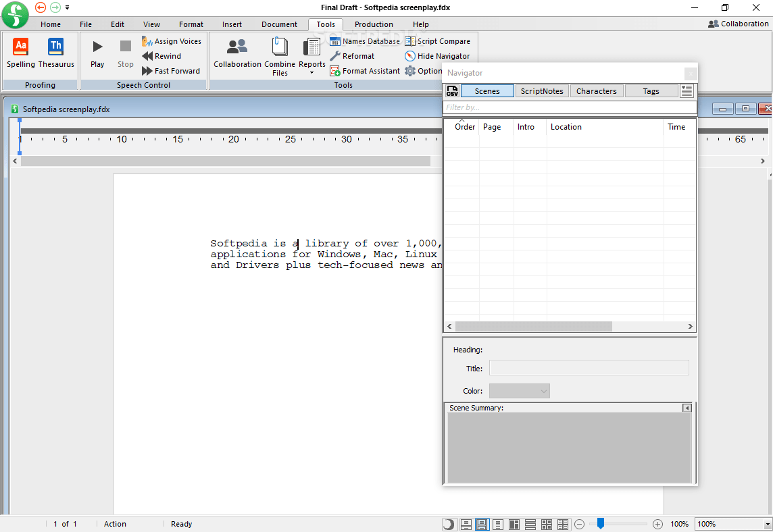Run the Format Assistant
The height and width of the screenshot is (532, 773).
click(x=365, y=71)
